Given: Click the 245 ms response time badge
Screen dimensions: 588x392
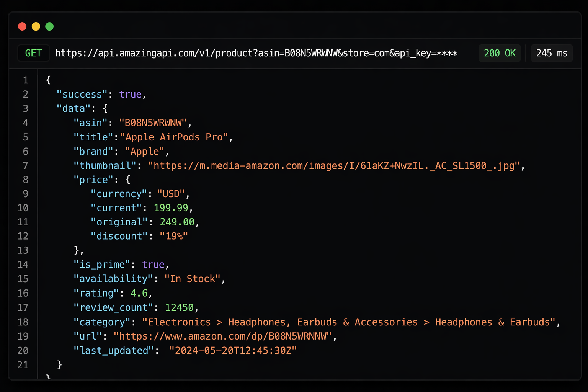Looking at the screenshot, I should 551,53.
